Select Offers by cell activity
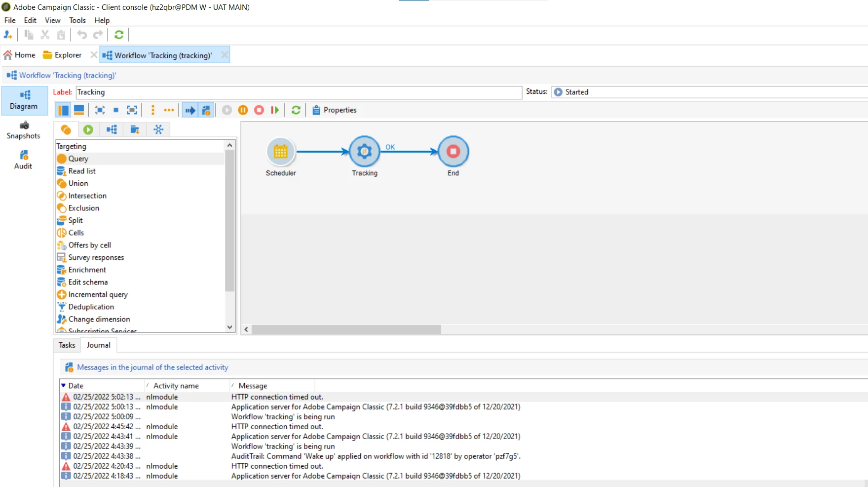The height and width of the screenshot is (487, 868). [140, 245]
